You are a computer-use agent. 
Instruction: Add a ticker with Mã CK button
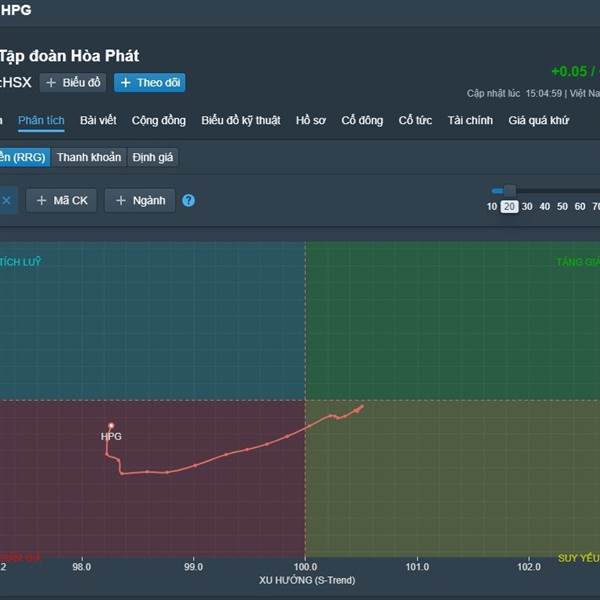[61, 201]
